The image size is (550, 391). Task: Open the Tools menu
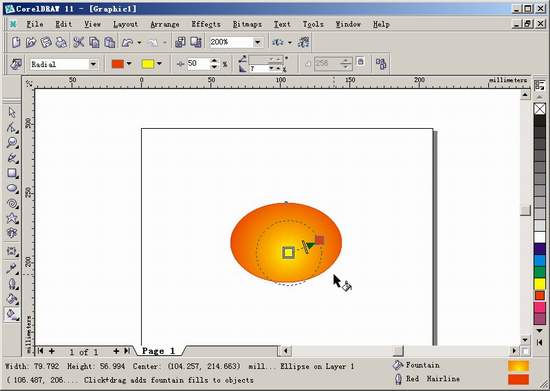[x=313, y=24]
